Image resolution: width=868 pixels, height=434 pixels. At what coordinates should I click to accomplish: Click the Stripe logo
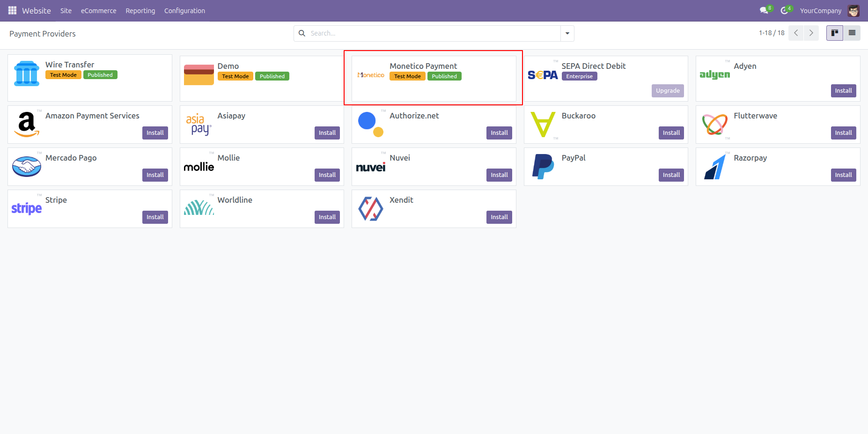click(27, 208)
